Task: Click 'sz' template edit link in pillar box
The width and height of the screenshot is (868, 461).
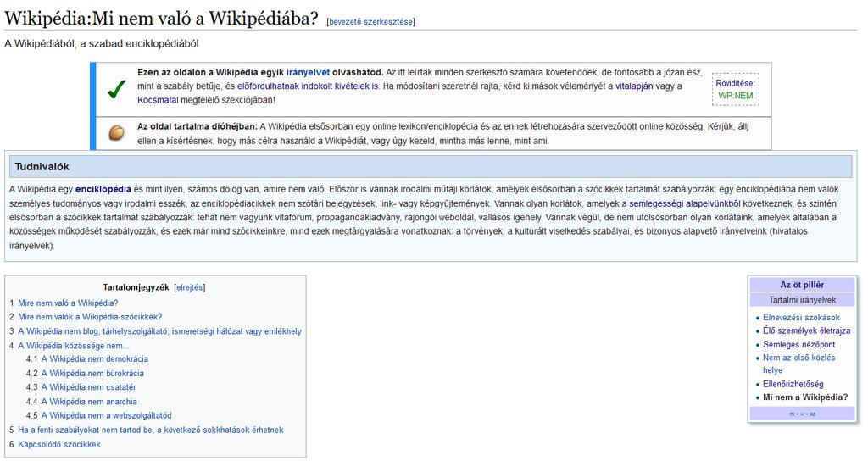Action: pos(812,414)
